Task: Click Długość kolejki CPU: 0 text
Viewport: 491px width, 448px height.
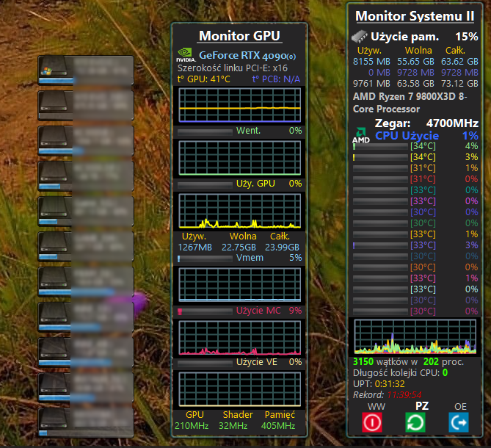Action: coord(401,373)
